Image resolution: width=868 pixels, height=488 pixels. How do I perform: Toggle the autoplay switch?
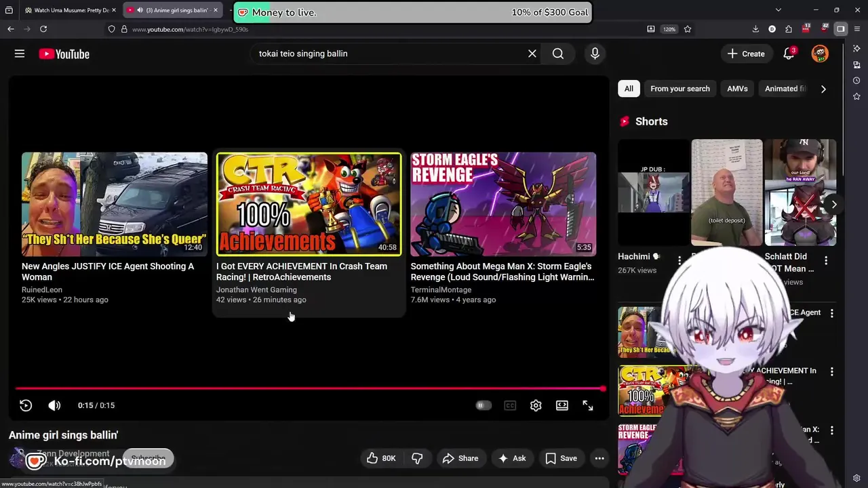pos(483,405)
